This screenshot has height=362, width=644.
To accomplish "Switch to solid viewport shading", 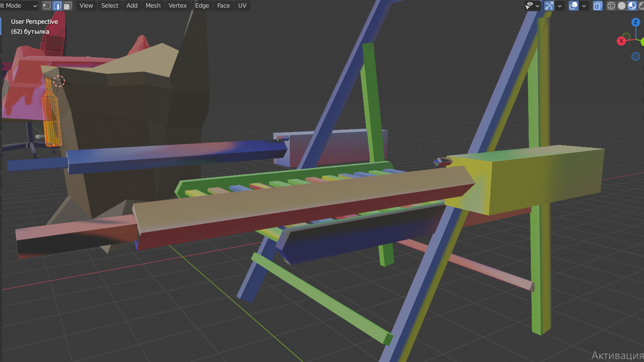I will click(622, 6).
